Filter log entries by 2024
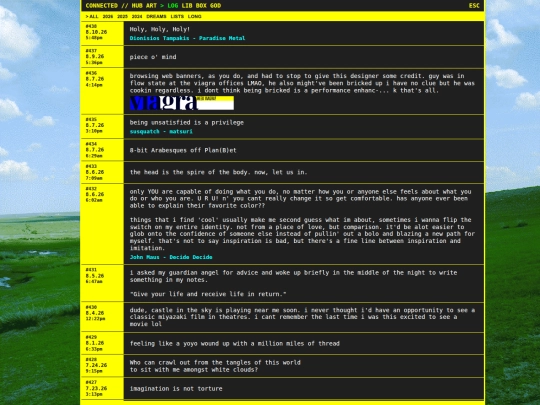Viewport: 540px width, 405px height. click(x=137, y=16)
